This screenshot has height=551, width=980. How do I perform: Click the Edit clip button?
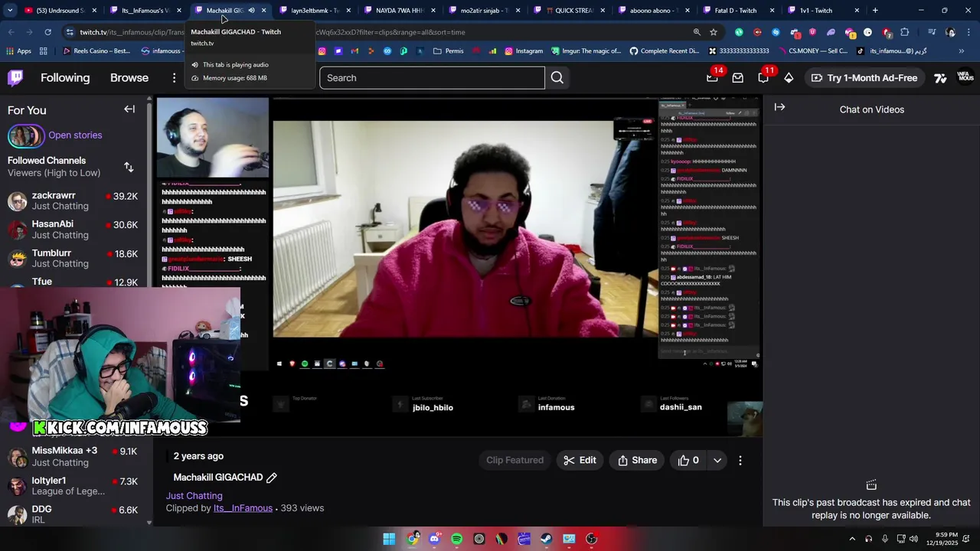pyautogui.click(x=580, y=460)
